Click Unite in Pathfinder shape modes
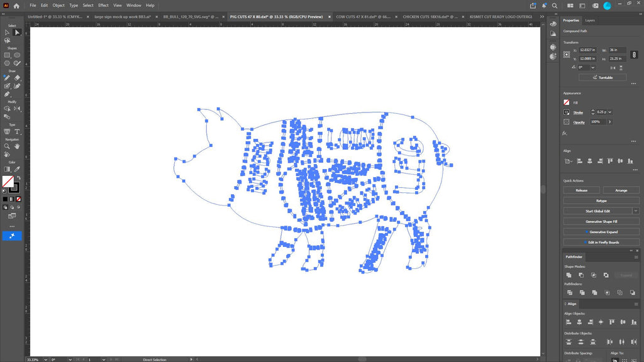 tap(569, 275)
